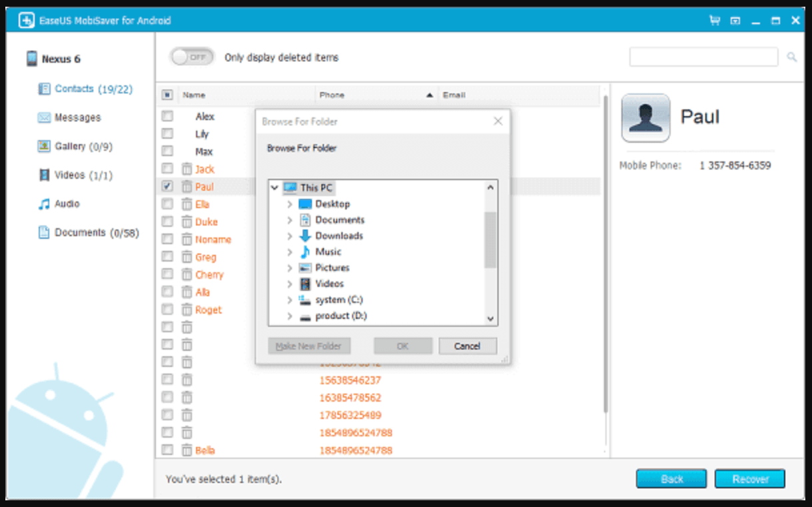Uncheck Paul's contact checkbox
The height and width of the screenshot is (507, 812).
point(167,186)
